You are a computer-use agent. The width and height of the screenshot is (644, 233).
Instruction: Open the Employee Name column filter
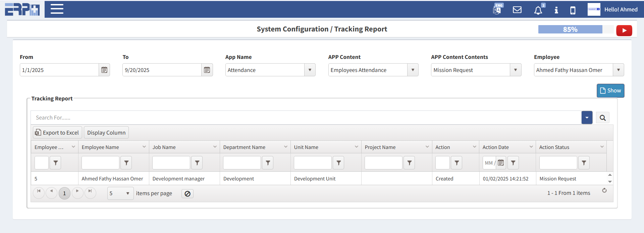[126, 163]
